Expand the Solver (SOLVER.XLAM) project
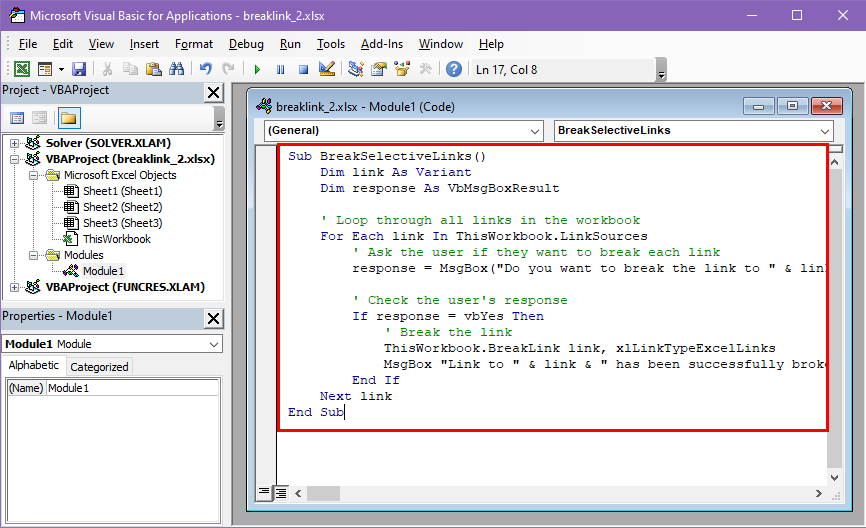 15,144
